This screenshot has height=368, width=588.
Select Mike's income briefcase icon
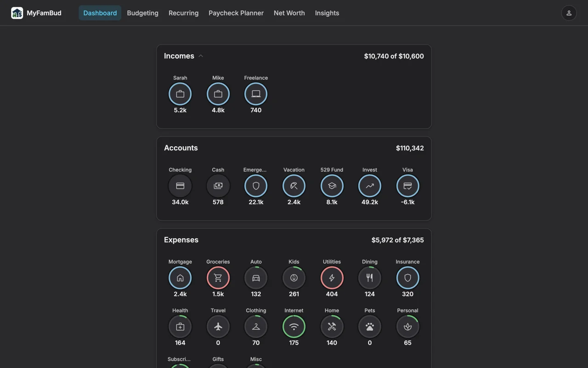click(218, 94)
